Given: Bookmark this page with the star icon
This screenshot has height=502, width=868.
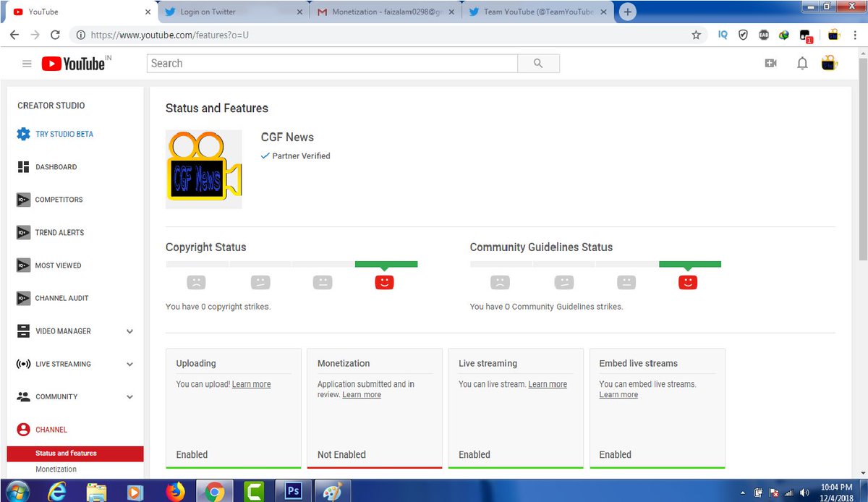Looking at the screenshot, I should (x=696, y=35).
